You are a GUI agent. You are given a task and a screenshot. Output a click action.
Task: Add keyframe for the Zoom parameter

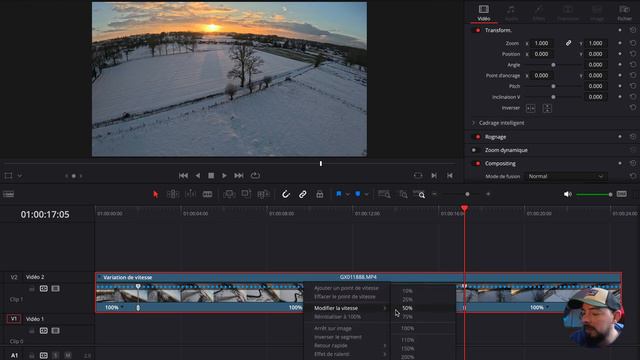click(x=620, y=43)
